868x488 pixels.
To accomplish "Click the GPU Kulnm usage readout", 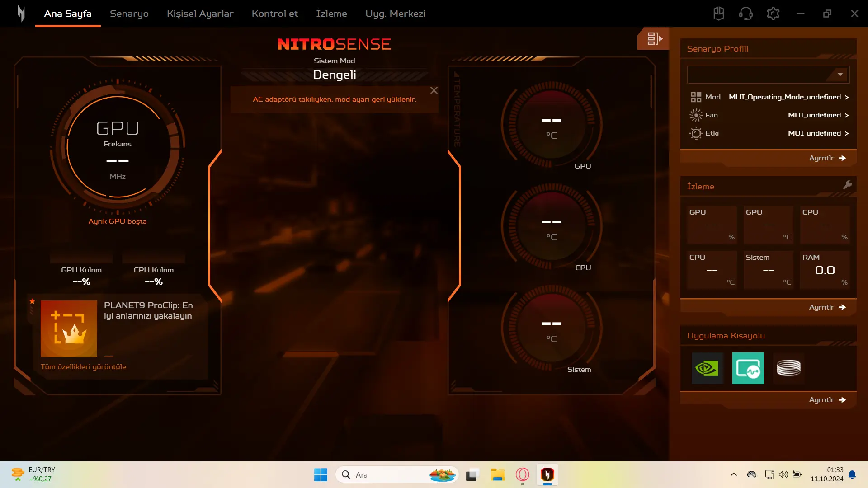I will [x=81, y=276].
